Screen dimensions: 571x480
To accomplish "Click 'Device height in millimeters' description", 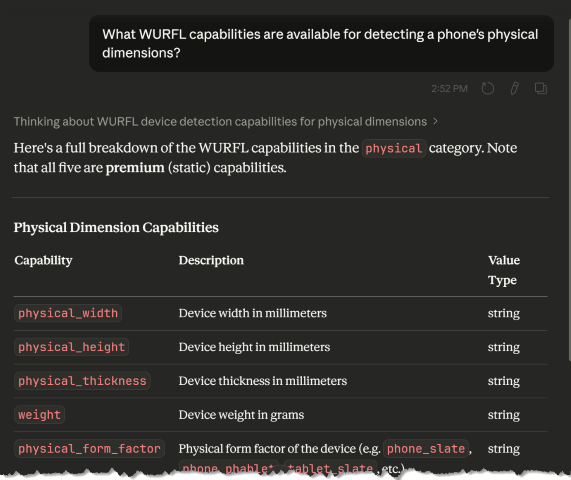I will [254, 347].
